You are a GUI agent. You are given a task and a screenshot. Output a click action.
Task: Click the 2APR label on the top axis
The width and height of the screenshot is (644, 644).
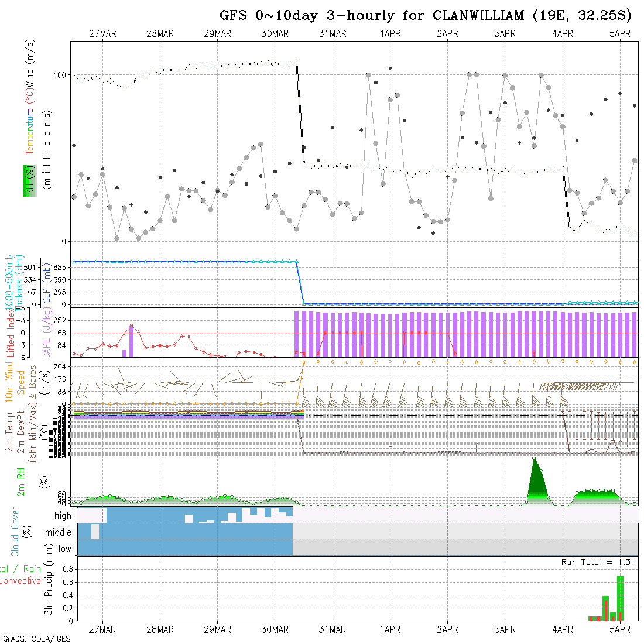(448, 34)
